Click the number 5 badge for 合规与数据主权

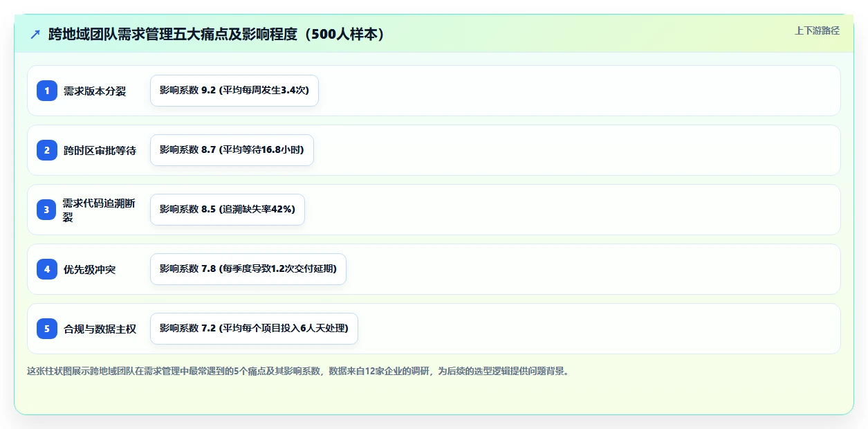(x=47, y=329)
